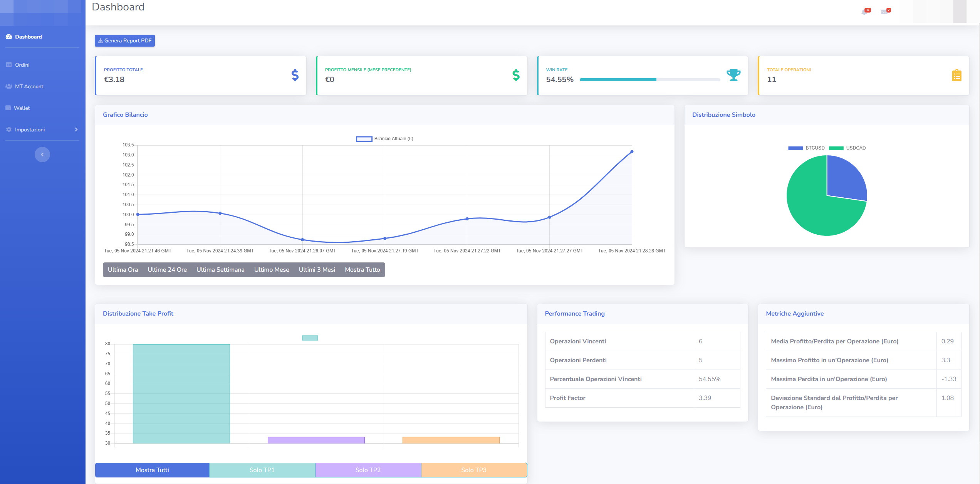The height and width of the screenshot is (484, 980).
Task: Click the Win Rate progress bar
Action: coord(649,79)
